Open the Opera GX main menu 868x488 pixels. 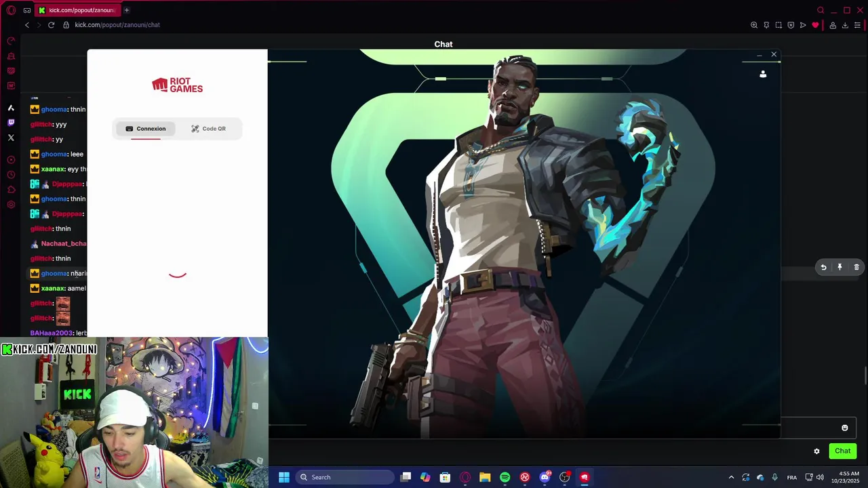click(11, 10)
